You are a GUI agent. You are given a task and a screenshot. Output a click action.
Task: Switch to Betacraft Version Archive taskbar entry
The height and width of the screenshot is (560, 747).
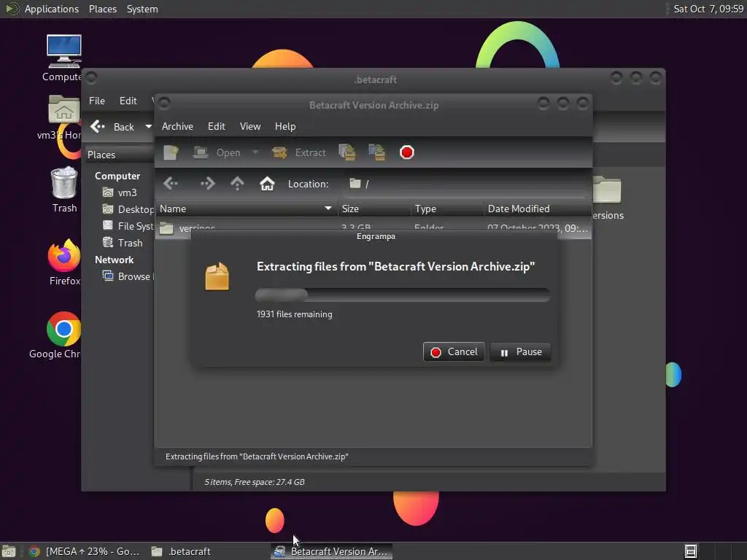332,551
